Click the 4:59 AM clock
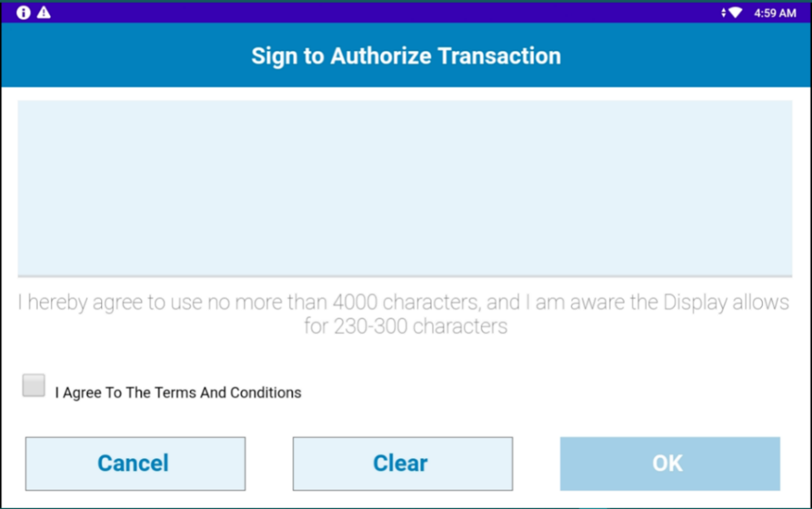Screen dimensions: 812x509 coord(775,13)
